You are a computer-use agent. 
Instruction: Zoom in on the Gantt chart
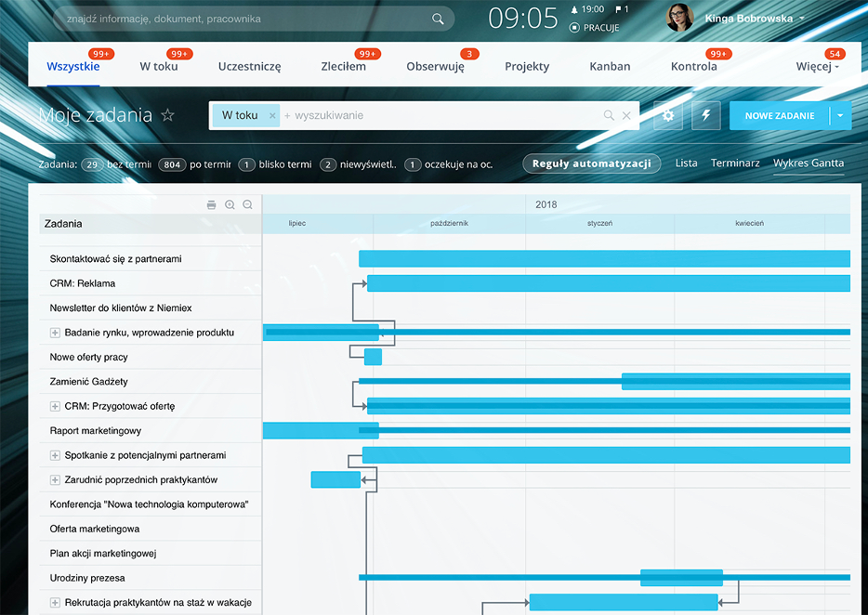click(230, 204)
